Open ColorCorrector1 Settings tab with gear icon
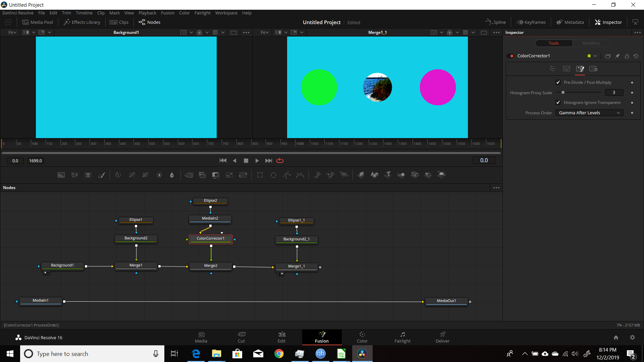 pos(593,69)
